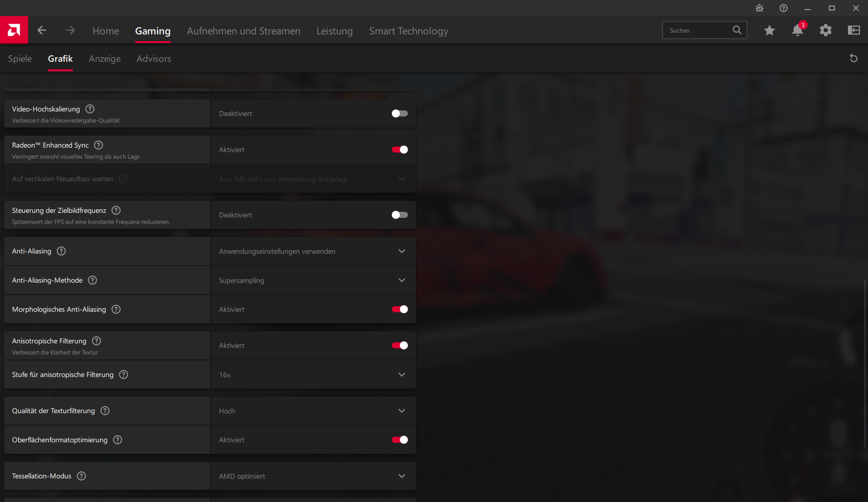Open notifications bell icon
868x502 pixels.
[798, 30]
